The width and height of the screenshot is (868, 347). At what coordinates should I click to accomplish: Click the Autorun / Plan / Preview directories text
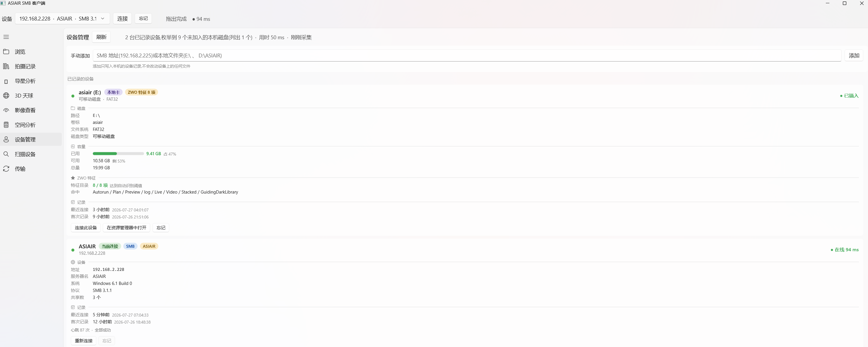(165, 192)
